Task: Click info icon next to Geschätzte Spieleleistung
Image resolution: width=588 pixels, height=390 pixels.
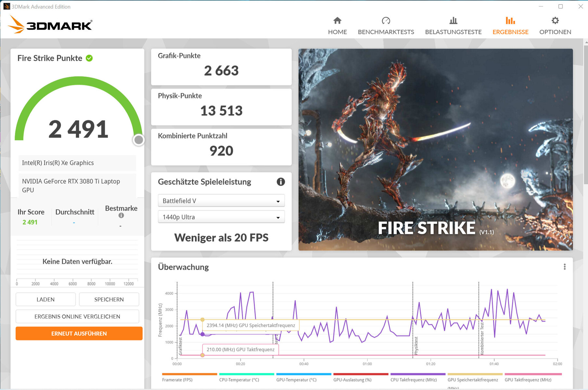Action: point(281,182)
